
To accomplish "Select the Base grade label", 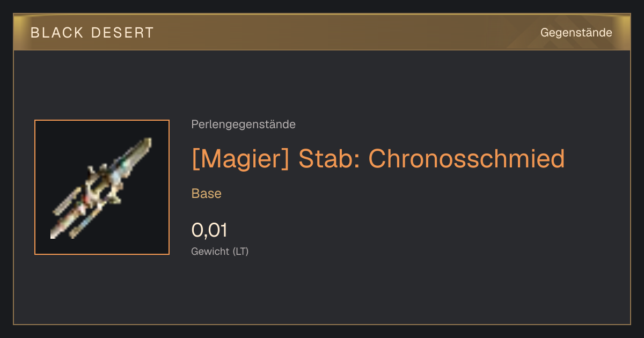I will click(x=207, y=193).
